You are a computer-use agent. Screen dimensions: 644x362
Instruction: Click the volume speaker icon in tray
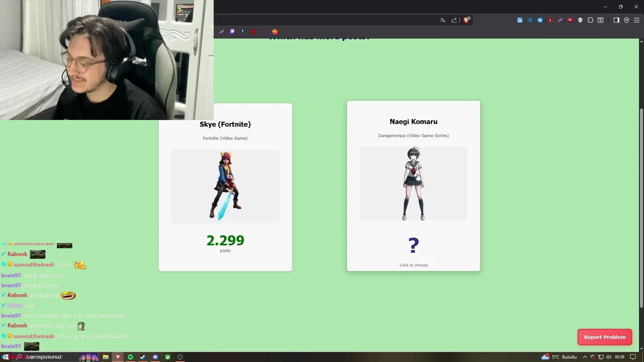(609, 357)
